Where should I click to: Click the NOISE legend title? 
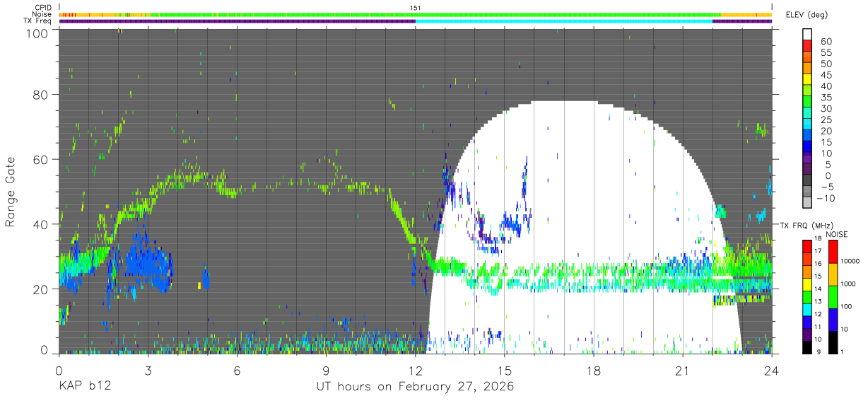click(837, 234)
